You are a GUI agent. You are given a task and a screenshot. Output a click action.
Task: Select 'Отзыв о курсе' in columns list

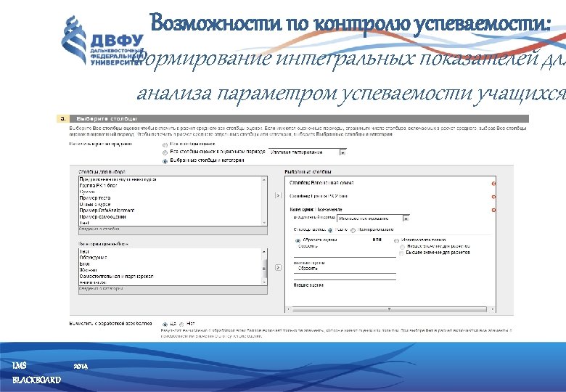click(x=95, y=204)
